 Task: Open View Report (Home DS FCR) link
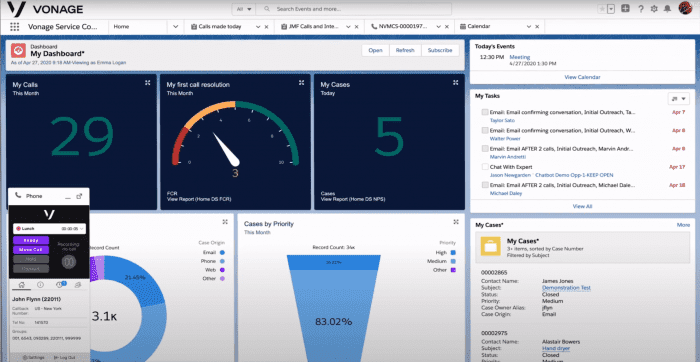click(x=199, y=199)
